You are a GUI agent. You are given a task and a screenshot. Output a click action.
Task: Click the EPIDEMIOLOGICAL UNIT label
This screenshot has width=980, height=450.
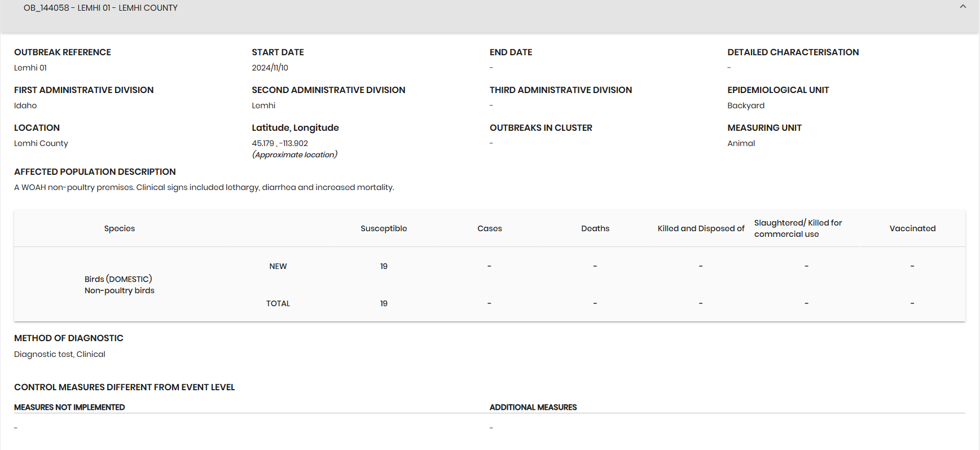coord(778,90)
